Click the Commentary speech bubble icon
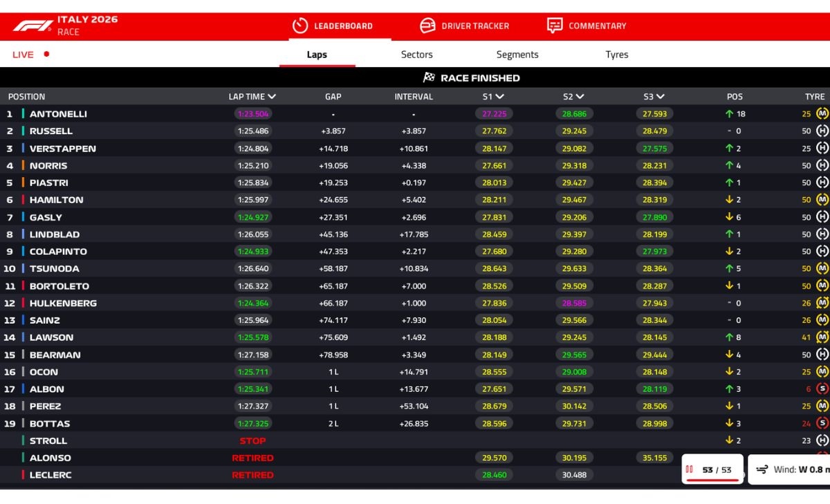The image size is (830, 504). [555, 26]
